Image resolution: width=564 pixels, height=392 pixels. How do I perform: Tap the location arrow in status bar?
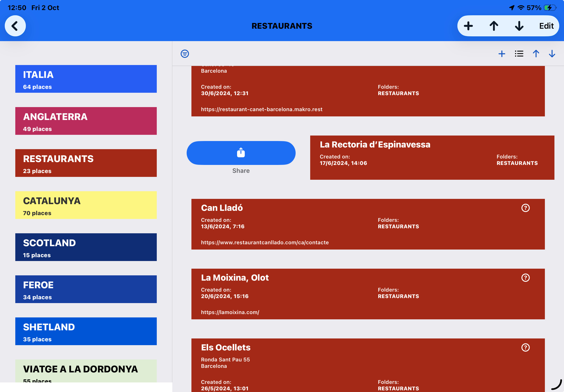[511, 8]
